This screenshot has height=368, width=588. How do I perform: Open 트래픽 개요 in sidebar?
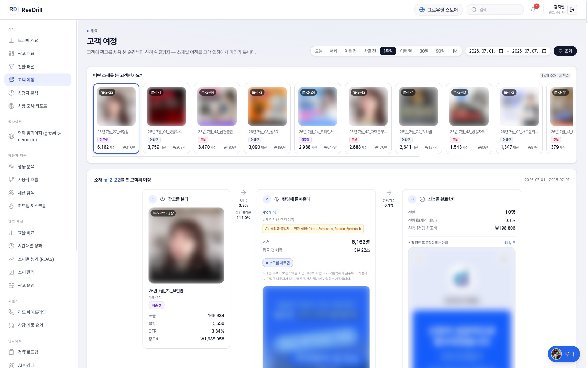(38, 40)
